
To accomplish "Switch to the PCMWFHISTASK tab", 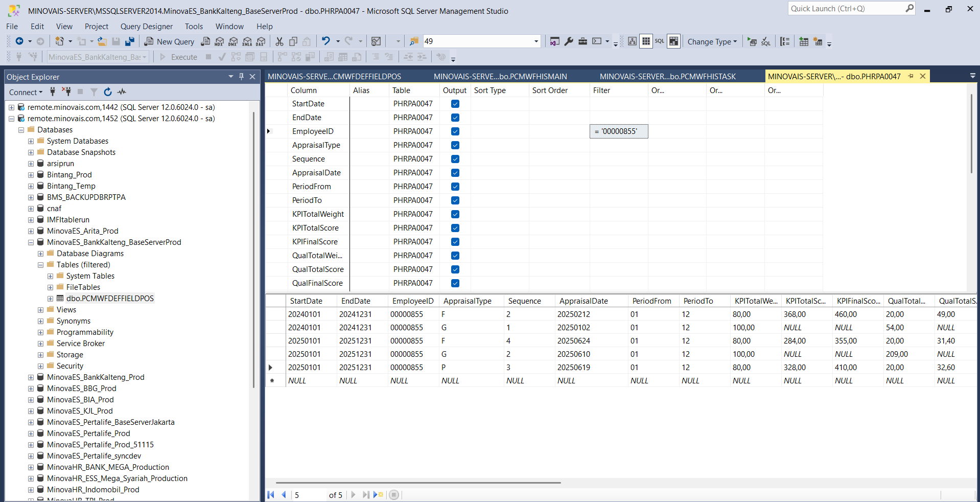I will [x=667, y=77].
